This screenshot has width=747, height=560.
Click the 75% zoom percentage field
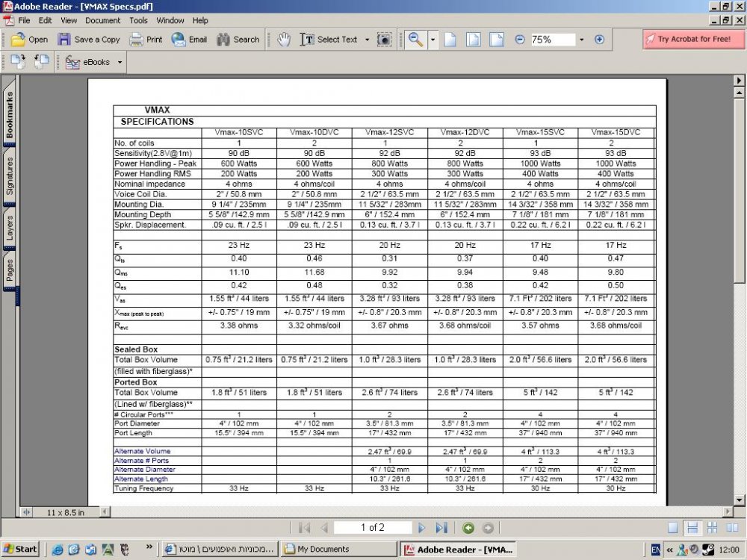point(553,40)
